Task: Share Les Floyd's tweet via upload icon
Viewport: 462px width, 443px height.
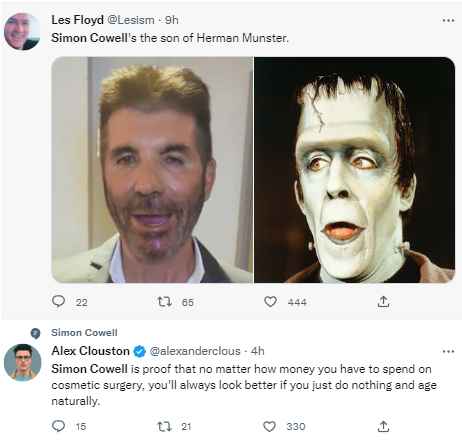Action: [383, 301]
